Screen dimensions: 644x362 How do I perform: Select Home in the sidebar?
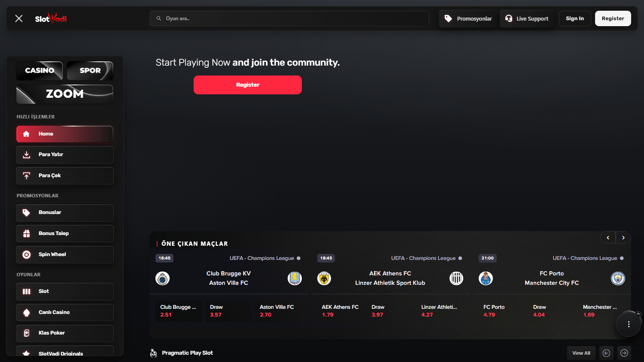pos(65,134)
